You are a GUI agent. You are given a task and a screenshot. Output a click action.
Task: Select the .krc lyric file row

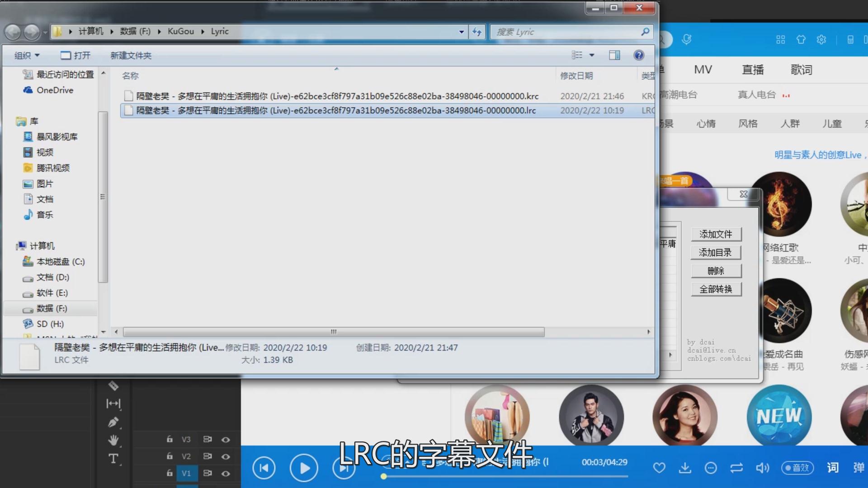[x=387, y=96]
